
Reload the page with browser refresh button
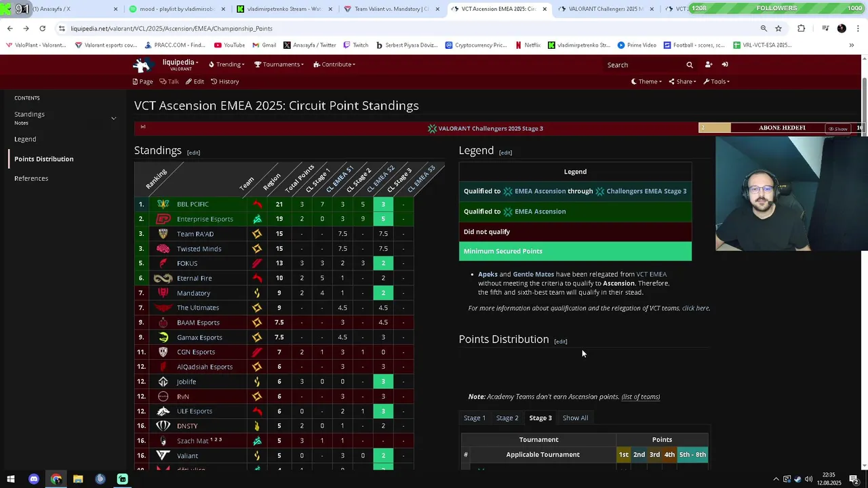[x=42, y=28]
